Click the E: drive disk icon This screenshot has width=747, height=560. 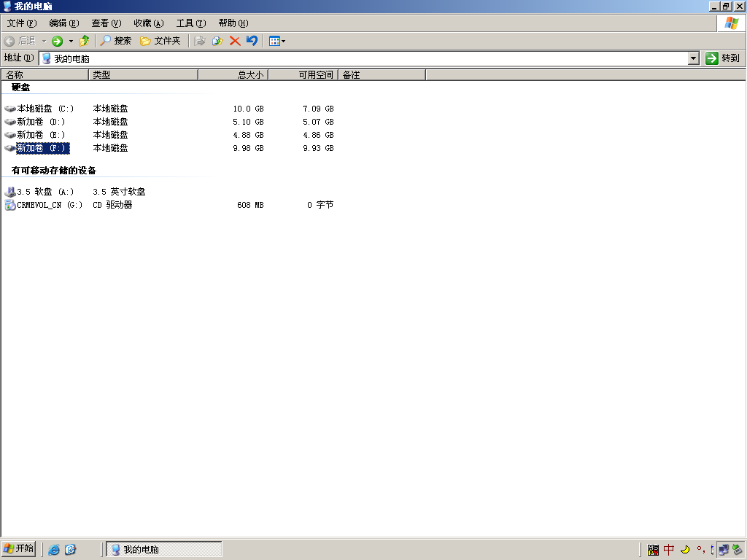10,135
